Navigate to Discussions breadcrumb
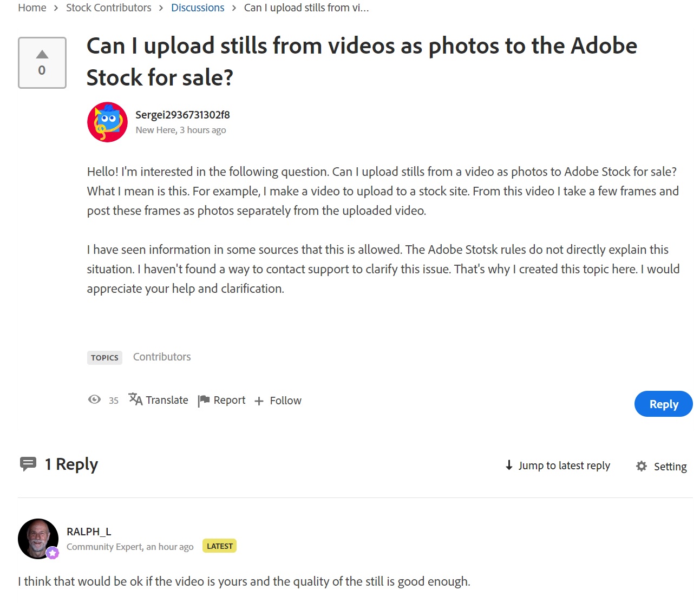The width and height of the screenshot is (700, 603). pos(198,8)
